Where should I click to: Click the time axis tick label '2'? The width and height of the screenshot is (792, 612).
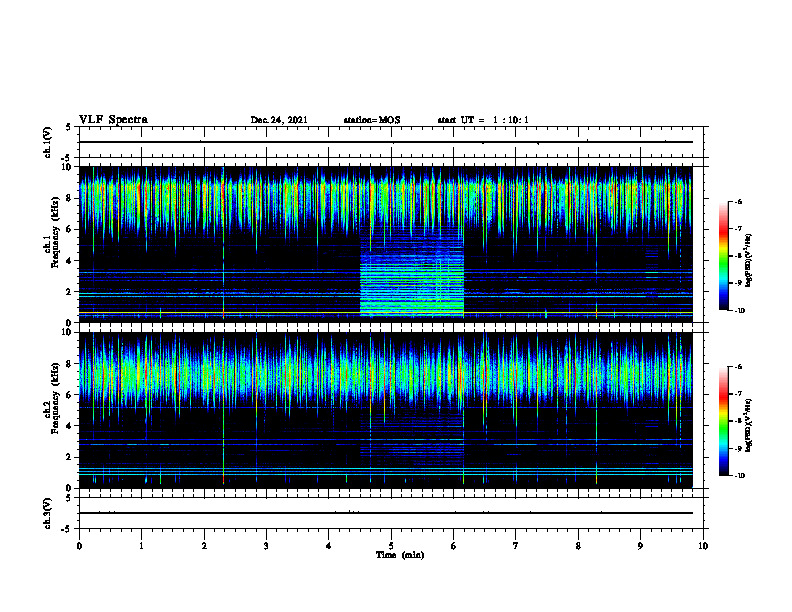click(204, 546)
